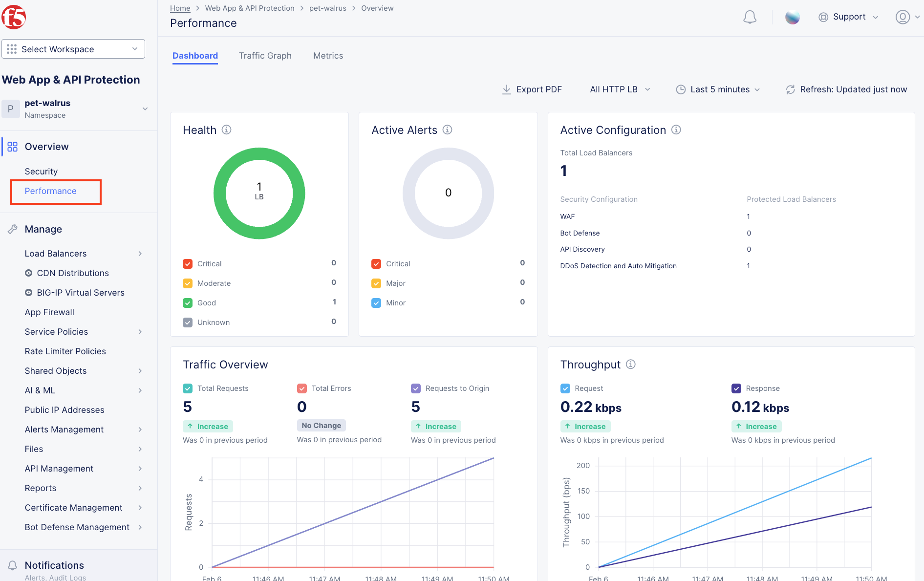The width and height of the screenshot is (924, 581).
Task: Expand the API Management chevron
Action: click(x=140, y=469)
